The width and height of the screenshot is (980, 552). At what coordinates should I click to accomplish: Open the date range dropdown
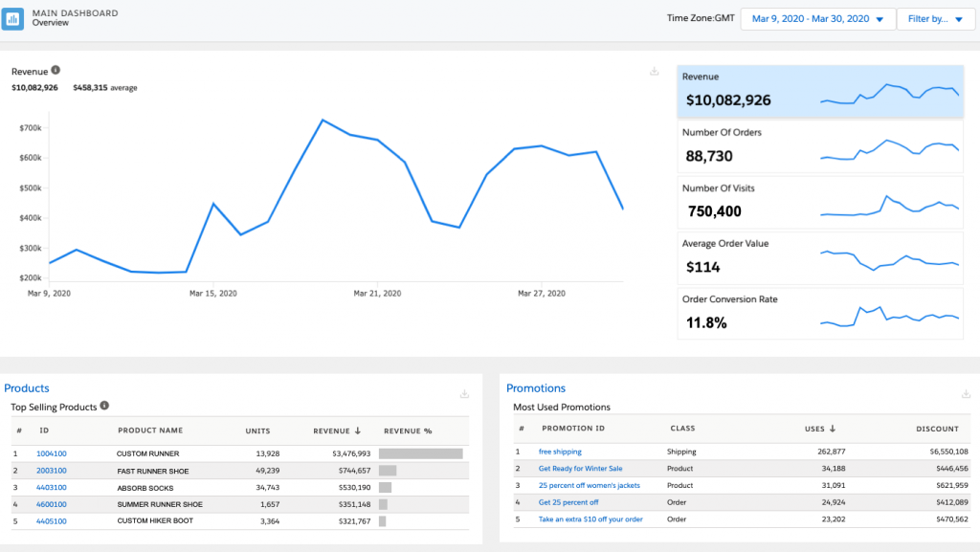click(817, 19)
